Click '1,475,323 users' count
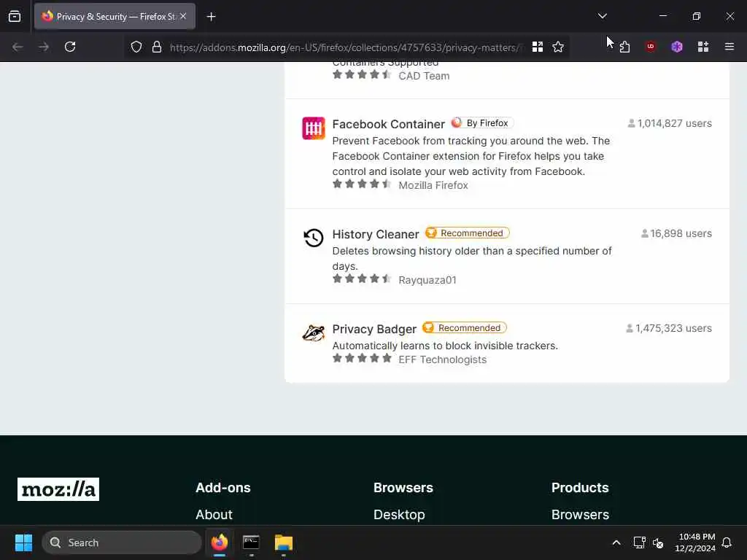 (669, 328)
